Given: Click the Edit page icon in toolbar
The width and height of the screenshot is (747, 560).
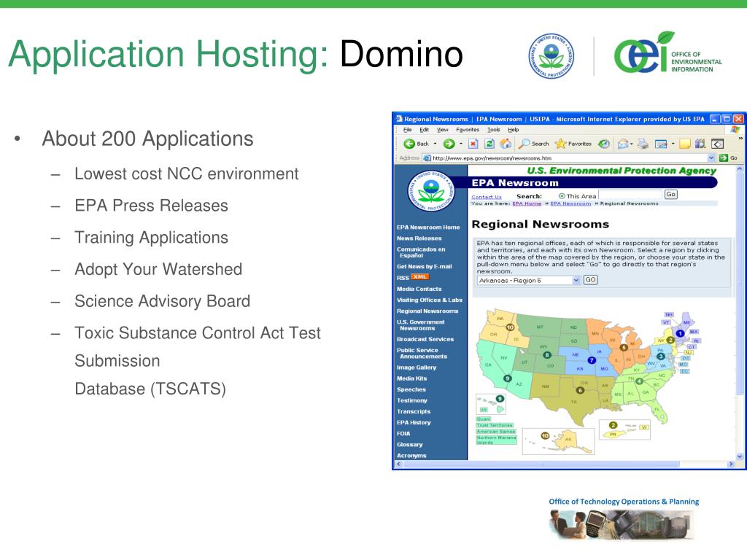Looking at the screenshot, I should coord(661,144).
